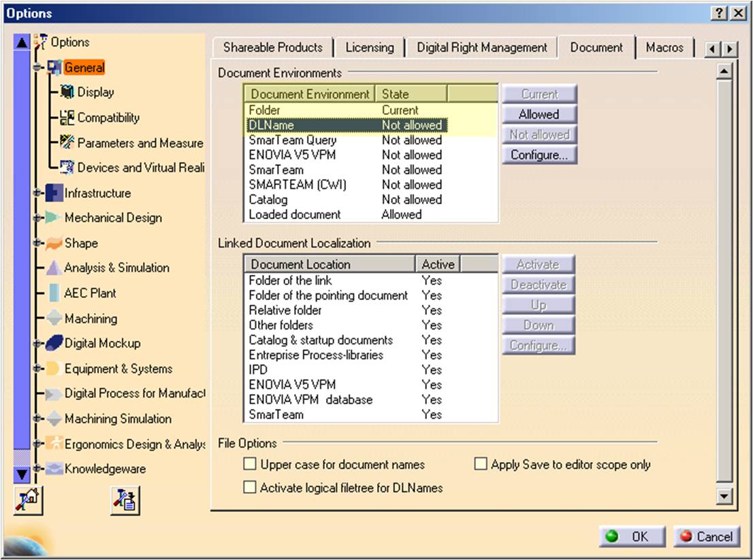Click the Document pane scroll up arrow
The height and width of the screenshot is (560, 753).
click(x=724, y=71)
